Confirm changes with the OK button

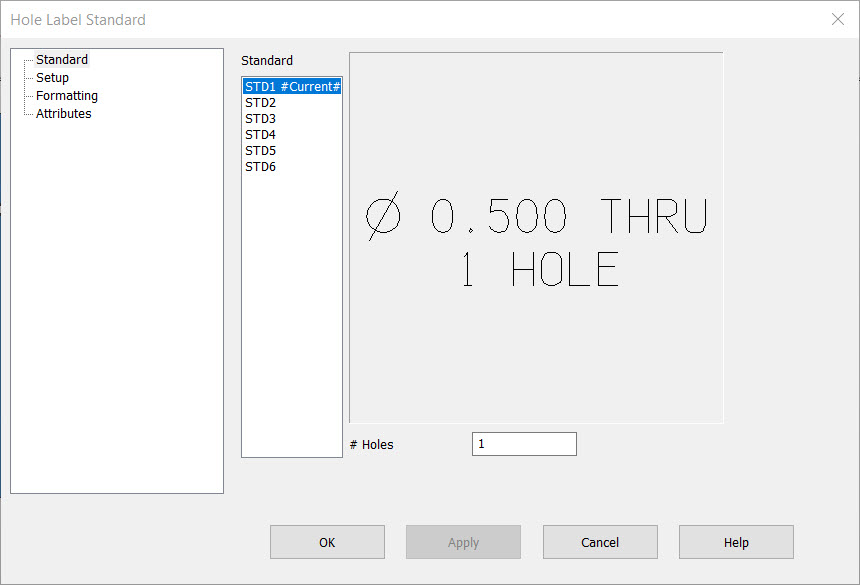pyautogui.click(x=327, y=542)
